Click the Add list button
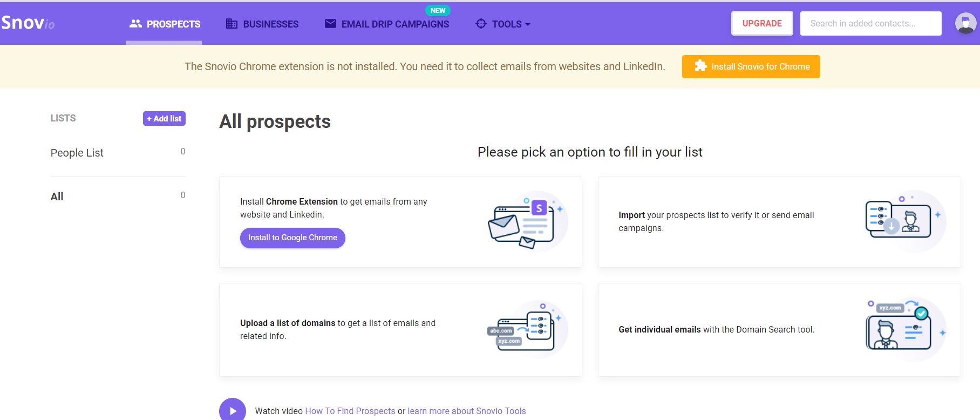 [x=164, y=118]
